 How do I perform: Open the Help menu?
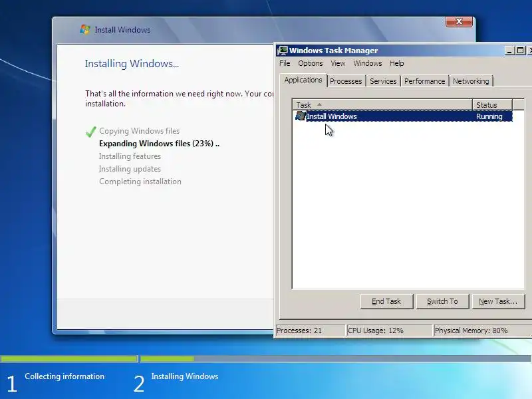tap(396, 63)
